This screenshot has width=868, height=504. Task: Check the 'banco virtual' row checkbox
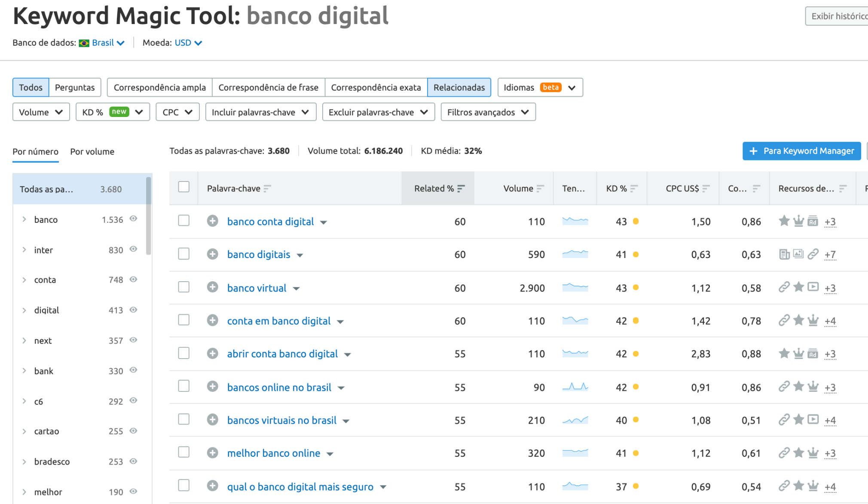coord(184,287)
